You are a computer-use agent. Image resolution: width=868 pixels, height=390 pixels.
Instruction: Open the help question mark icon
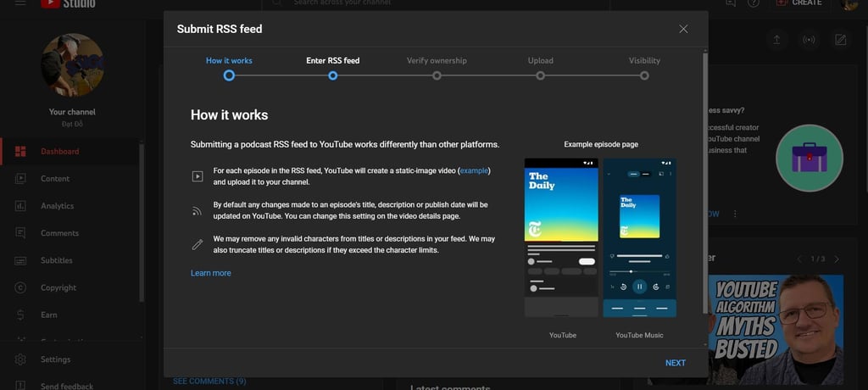(x=754, y=3)
